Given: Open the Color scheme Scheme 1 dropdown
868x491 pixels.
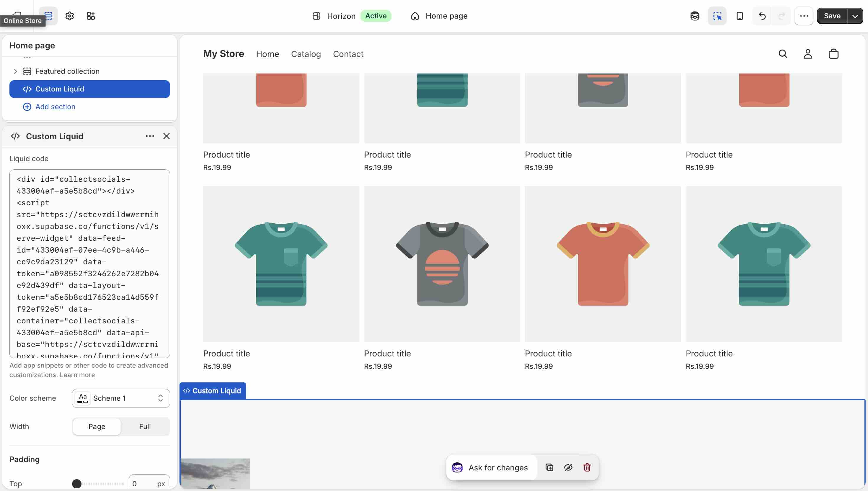Looking at the screenshot, I should [121, 398].
